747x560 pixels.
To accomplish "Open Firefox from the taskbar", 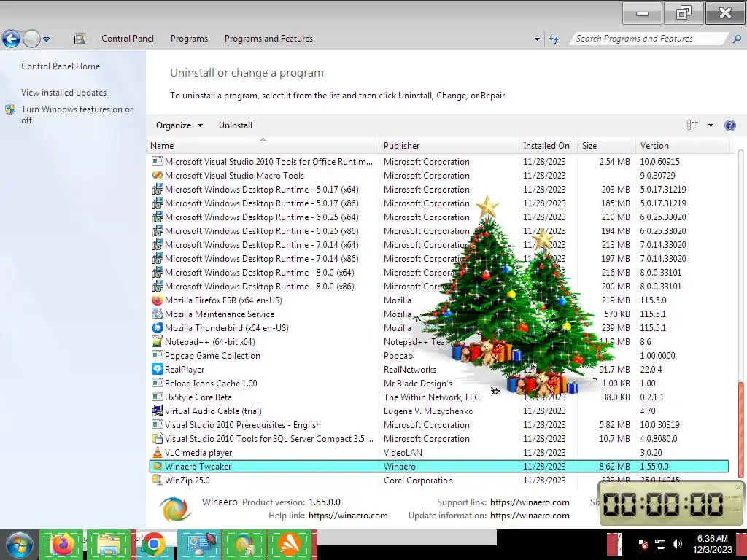I will coord(63,545).
